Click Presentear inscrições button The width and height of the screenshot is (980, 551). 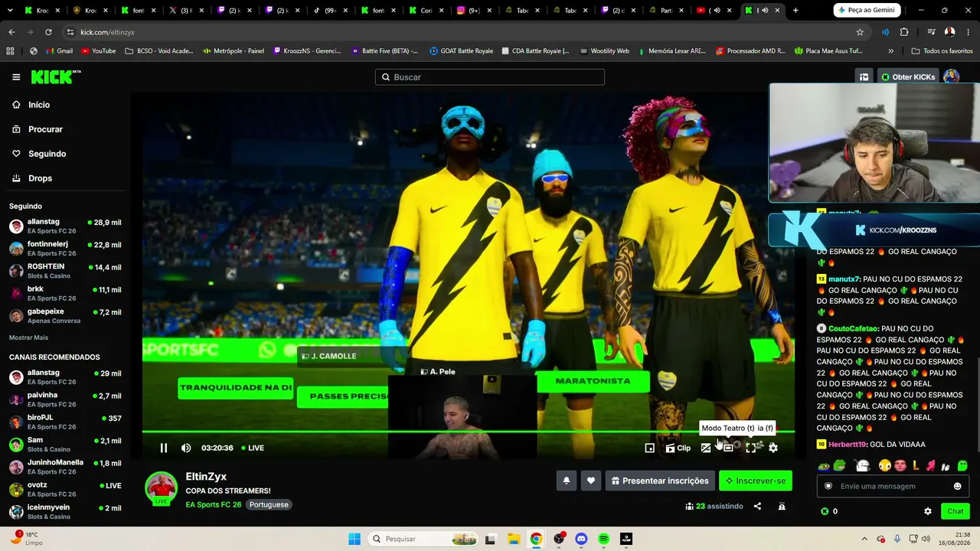click(660, 481)
